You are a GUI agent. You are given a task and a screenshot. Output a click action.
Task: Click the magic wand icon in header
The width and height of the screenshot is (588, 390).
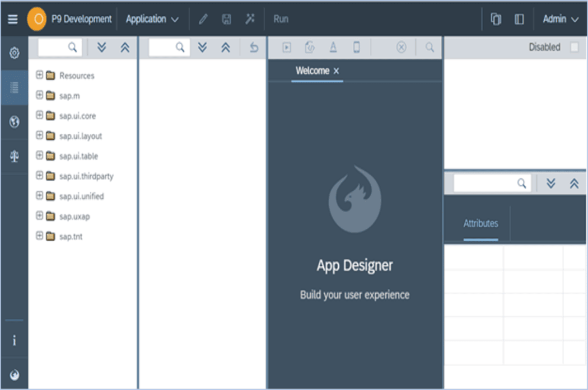[250, 18]
